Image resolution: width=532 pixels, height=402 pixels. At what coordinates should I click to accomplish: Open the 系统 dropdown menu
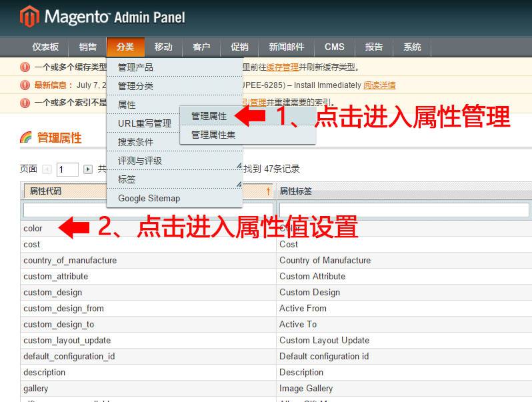(412, 47)
